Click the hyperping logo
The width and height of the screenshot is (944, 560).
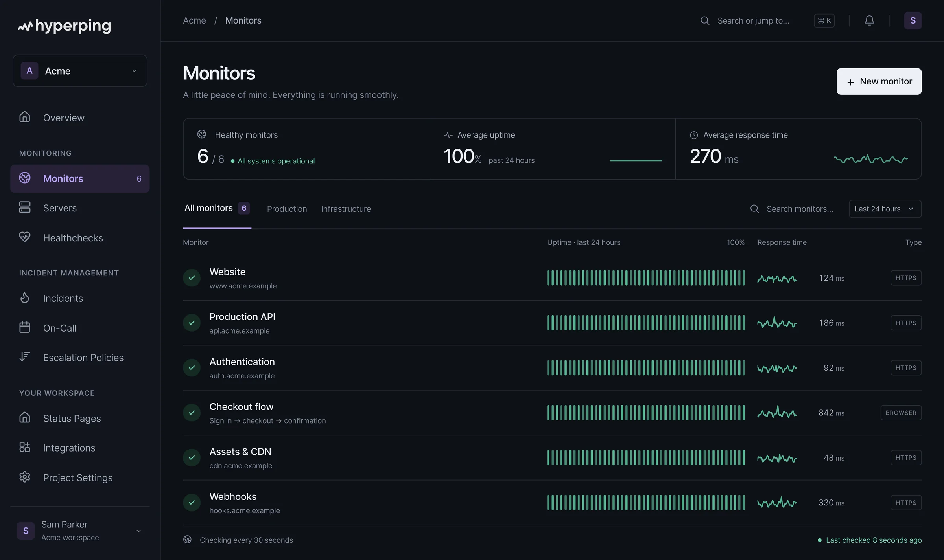(x=64, y=26)
